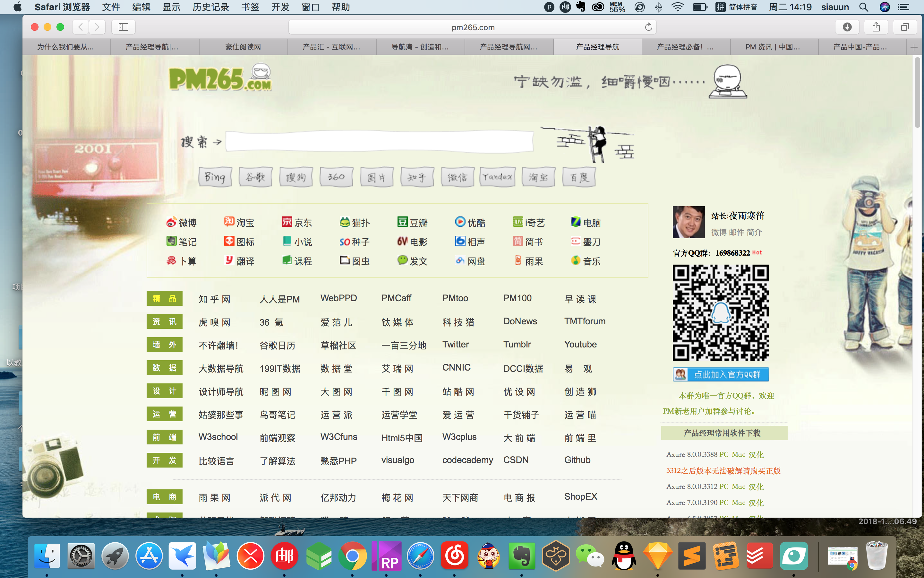Open the 虎嗅网 link

tap(215, 322)
